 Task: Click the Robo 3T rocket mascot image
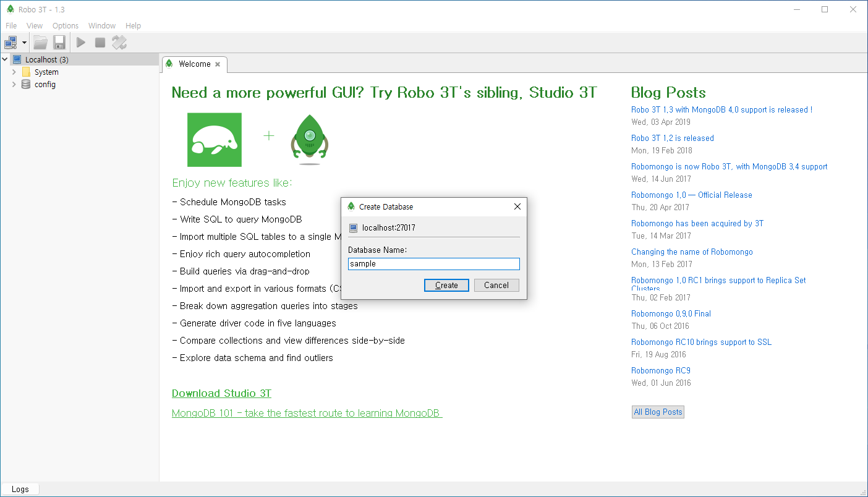click(x=310, y=140)
